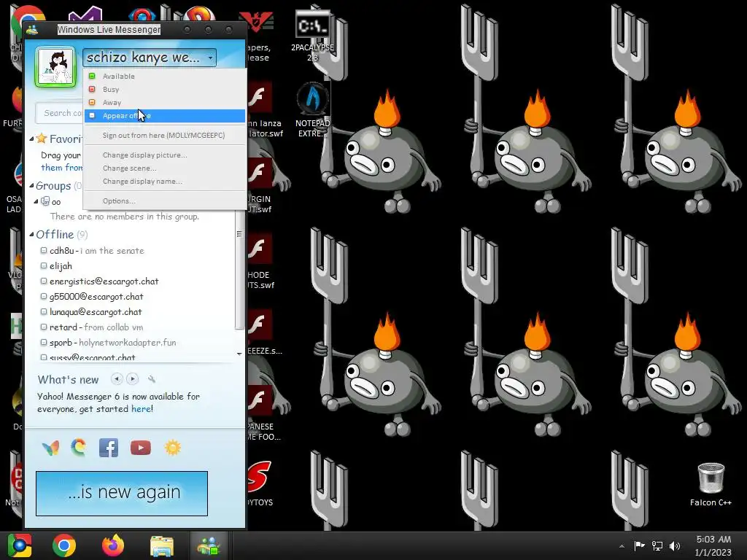
Task: Collapse the oo group
Action: 36,201
